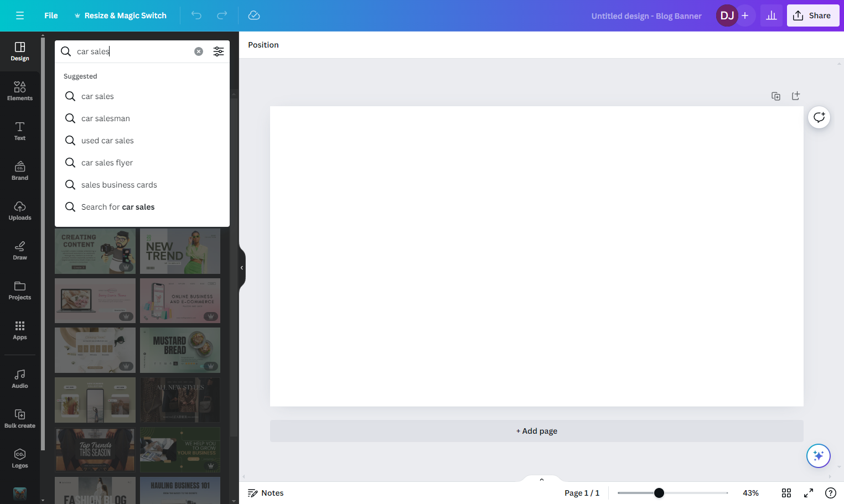Image resolution: width=844 pixels, height=504 pixels.
Task: Click the template search input field
Action: pos(133,51)
